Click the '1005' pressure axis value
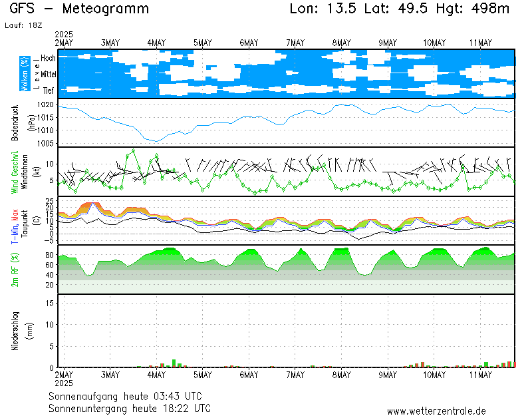 [x=45, y=143]
